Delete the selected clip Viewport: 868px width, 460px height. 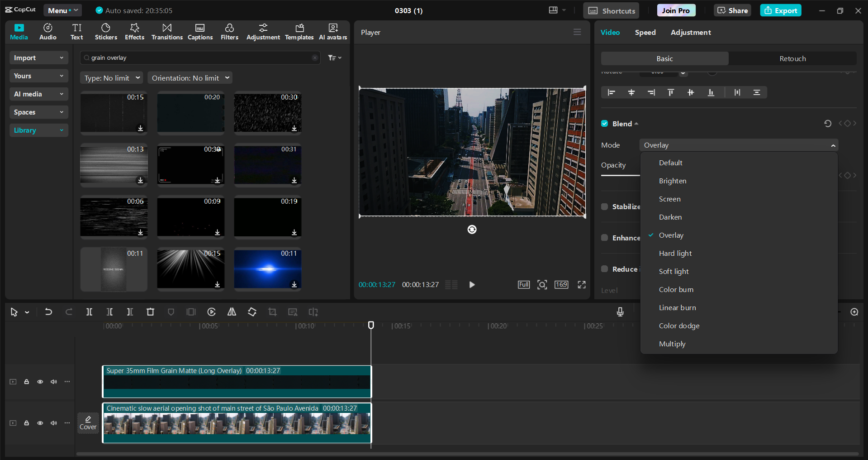tap(150, 312)
